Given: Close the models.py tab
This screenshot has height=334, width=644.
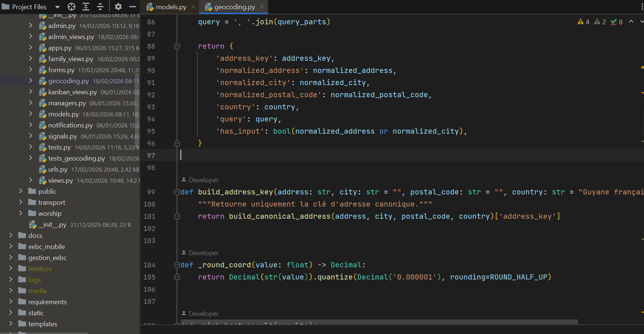Looking at the screenshot, I should [x=193, y=7].
